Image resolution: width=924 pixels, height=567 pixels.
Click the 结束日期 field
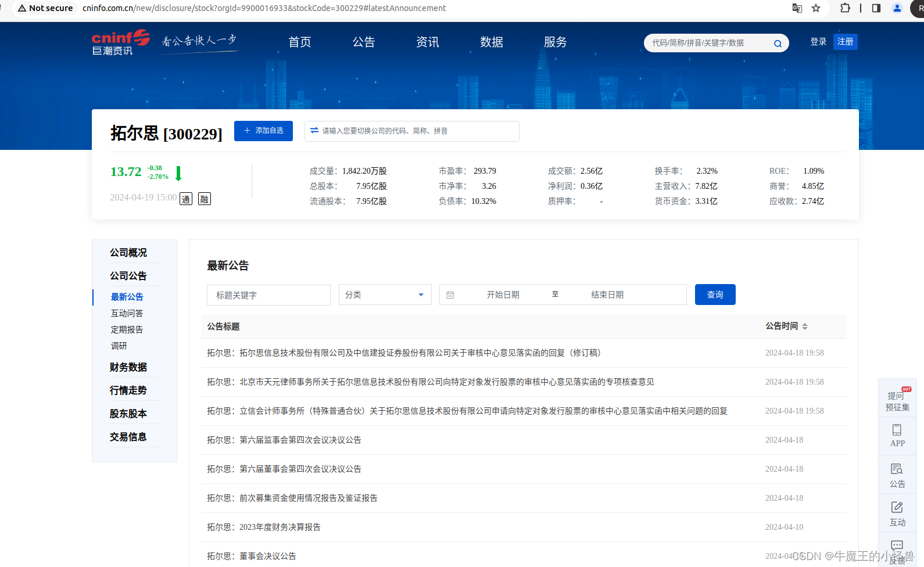607,295
